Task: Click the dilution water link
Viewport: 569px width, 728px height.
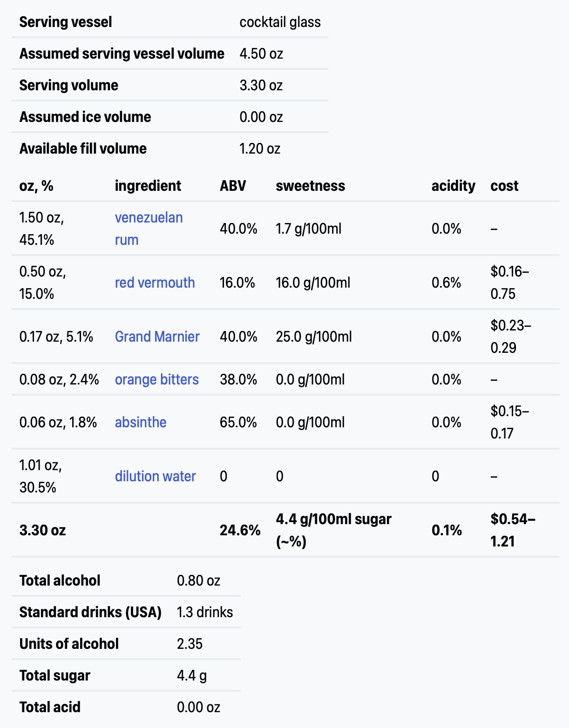Action: pos(155,476)
